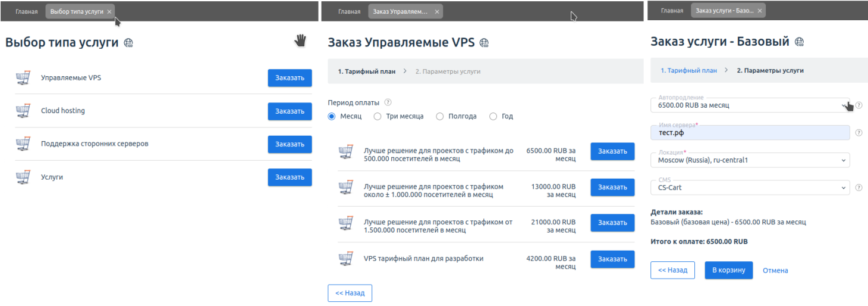Order the 21000.00 RUB tariff plan
Image resolution: width=868 pixels, height=306 pixels.
[612, 223]
